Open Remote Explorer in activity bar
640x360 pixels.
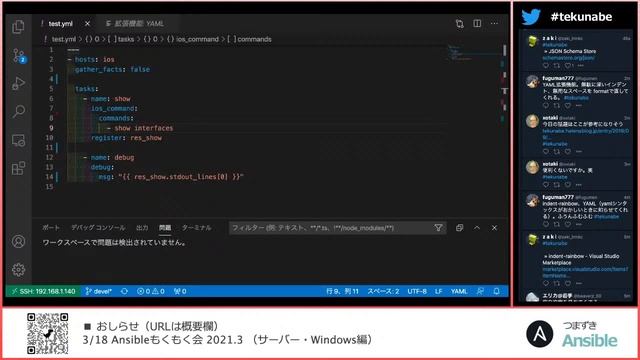pos(18,140)
